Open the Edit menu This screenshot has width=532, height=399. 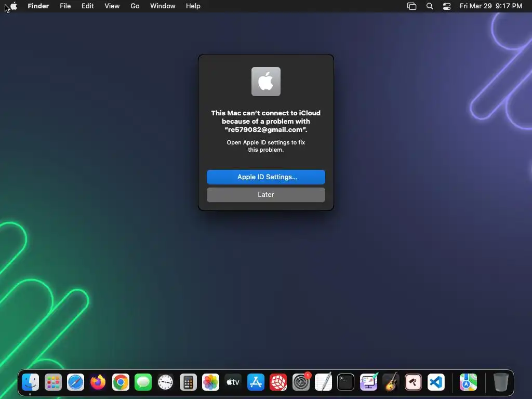tap(87, 6)
